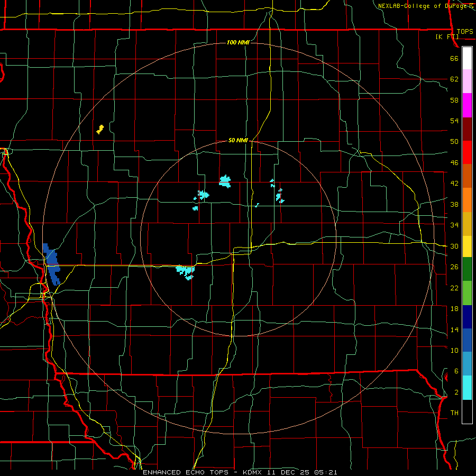The image size is (476, 476).
Task: Click the '30' legend value
Action: 454,246
